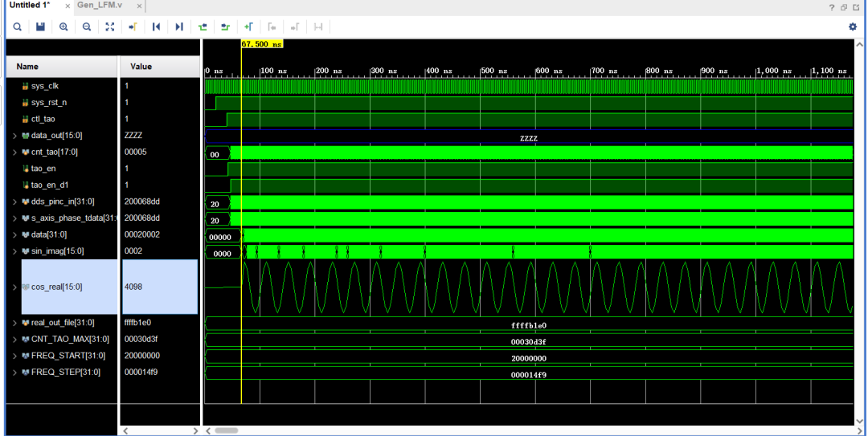Expand the data_out[15:0] bus
Viewport: 868px width, 436px height.
click(15, 136)
